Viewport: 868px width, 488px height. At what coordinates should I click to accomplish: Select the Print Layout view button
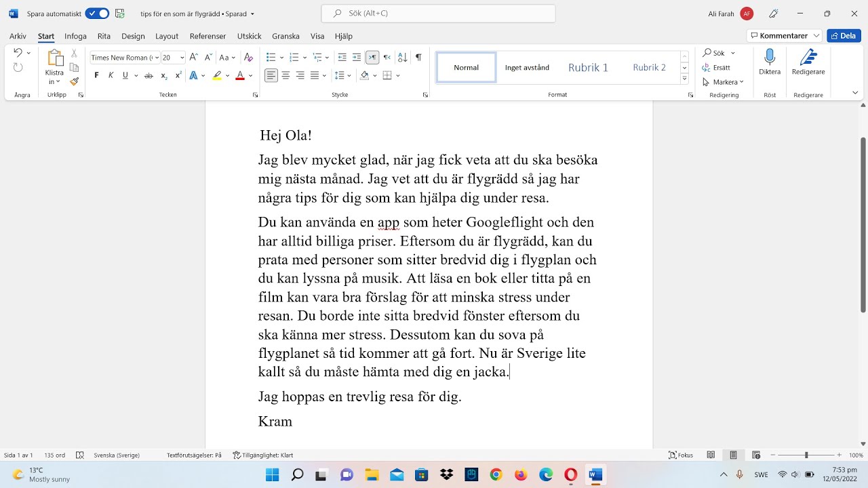[733, 455]
